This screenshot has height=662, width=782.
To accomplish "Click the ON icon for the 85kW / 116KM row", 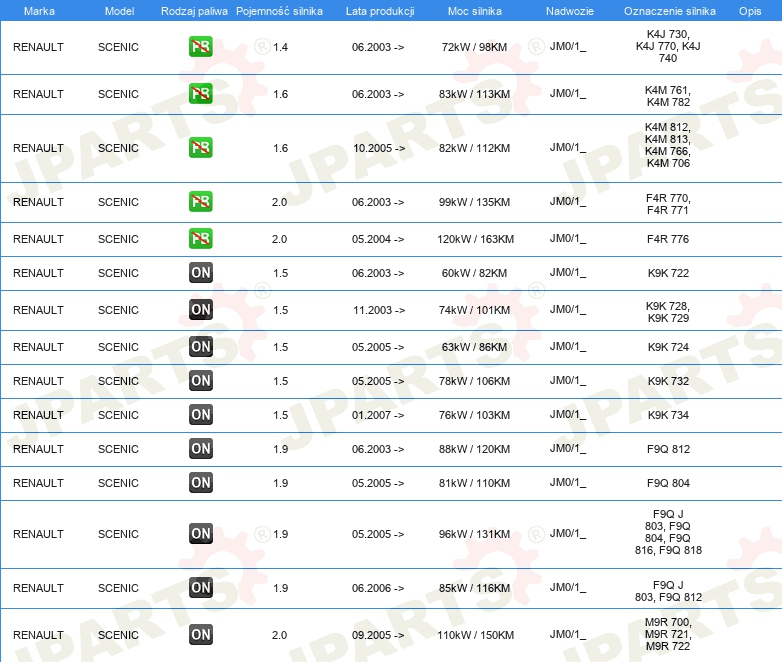I will 200,587.
